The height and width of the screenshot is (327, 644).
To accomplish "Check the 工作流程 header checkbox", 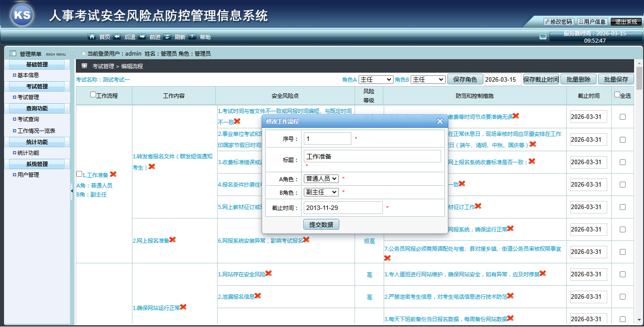I will tap(93, 95).
